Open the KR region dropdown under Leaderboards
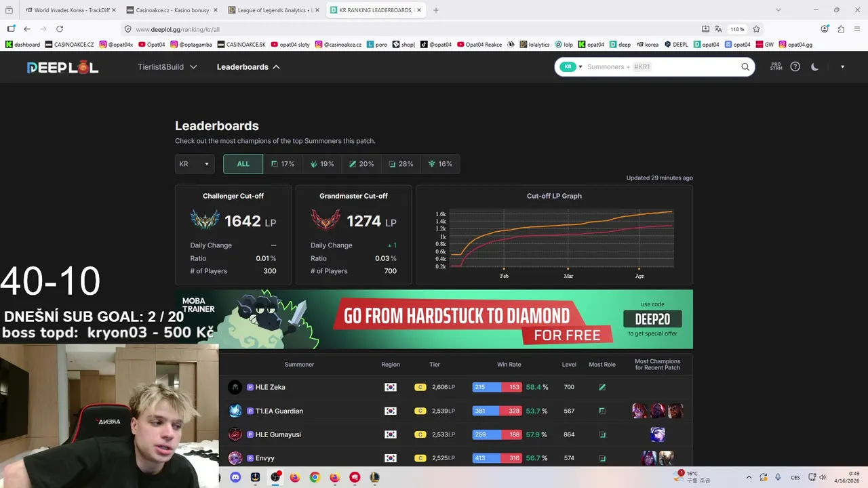Viewport: 868px width, 488px height. coord(195,164)
